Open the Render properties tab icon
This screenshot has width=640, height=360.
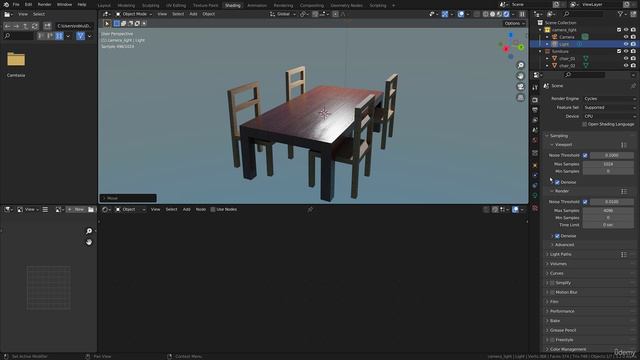(535, 100)
